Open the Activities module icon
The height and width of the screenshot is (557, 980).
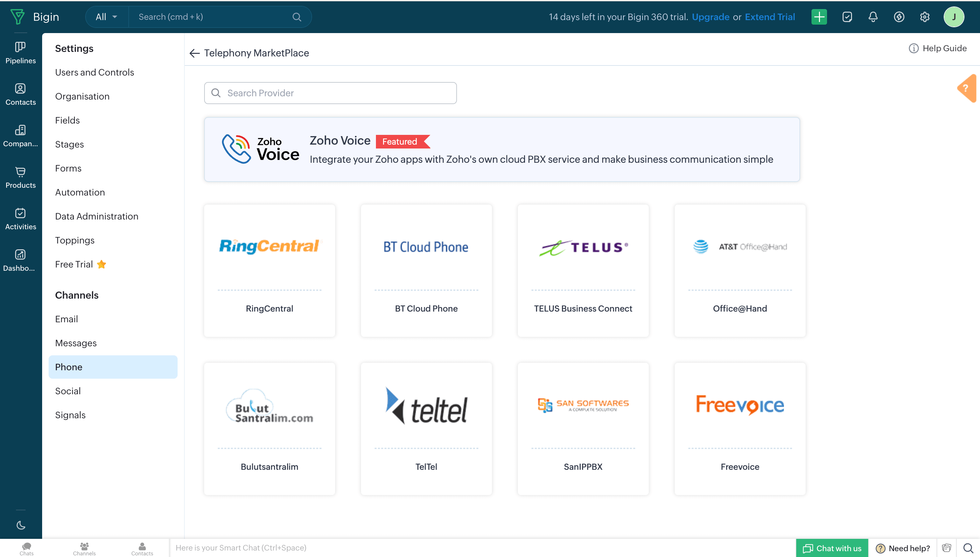pos(20,219)
